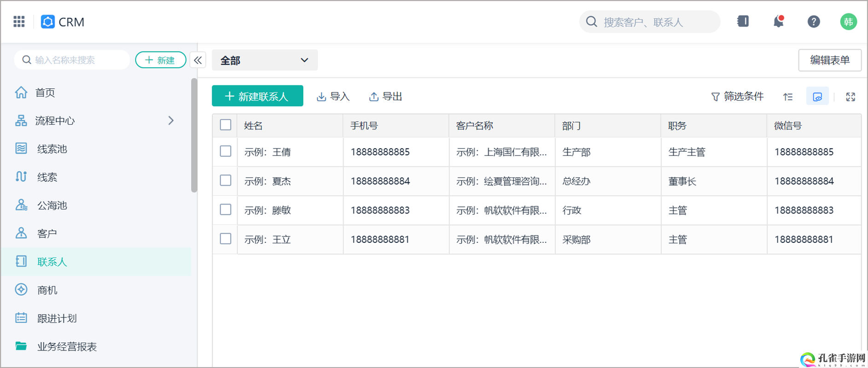The width and height of the screenshot is (868, 368).
Task: Click WeChat cell 18888888881
Action: pyautogui.click(x=814, y=240)
